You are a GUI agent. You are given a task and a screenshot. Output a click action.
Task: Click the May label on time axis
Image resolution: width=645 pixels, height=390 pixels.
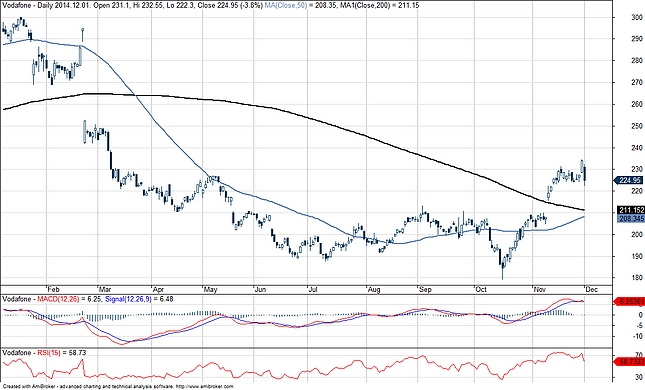pos(210,289)
